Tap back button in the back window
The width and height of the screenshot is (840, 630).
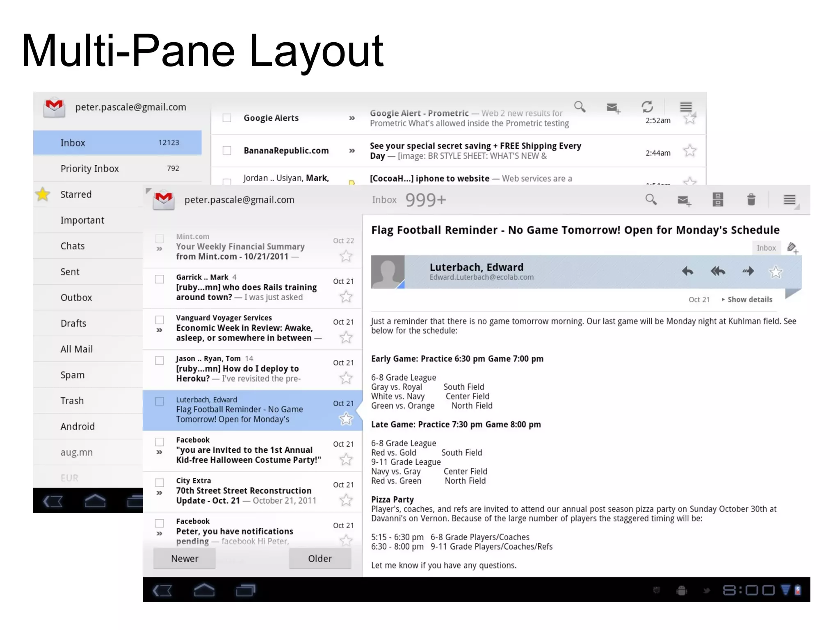click(53, 501)
